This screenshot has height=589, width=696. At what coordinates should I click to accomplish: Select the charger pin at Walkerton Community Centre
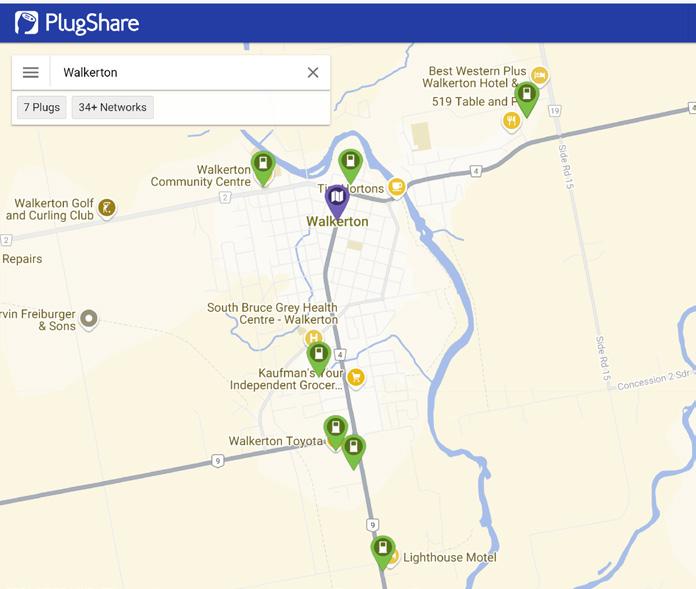[263, 168]
